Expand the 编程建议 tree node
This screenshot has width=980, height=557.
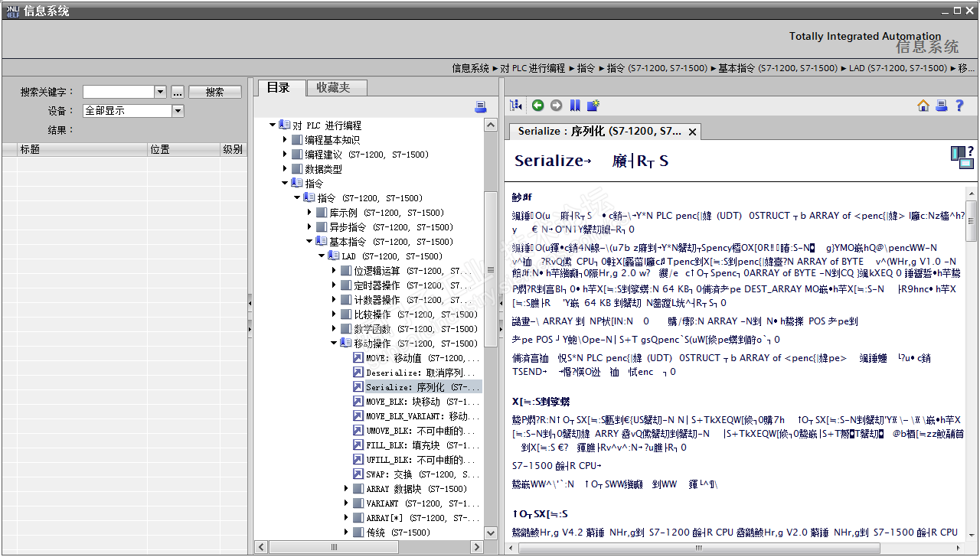point(285,155)
